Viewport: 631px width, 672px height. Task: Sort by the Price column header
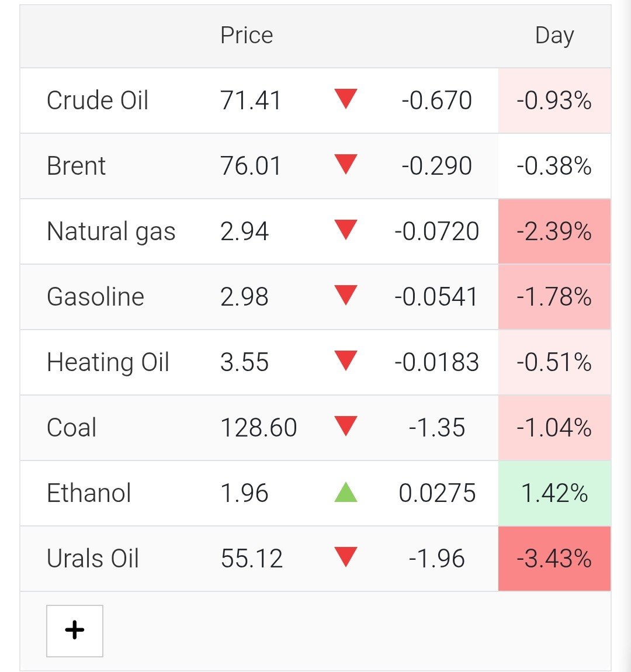coord(247,35)
